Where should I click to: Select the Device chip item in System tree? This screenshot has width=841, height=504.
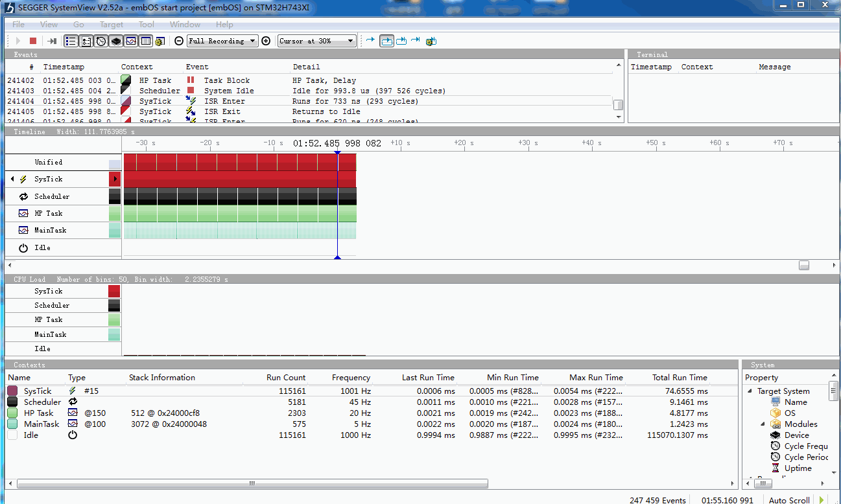(x=789, y=435)
